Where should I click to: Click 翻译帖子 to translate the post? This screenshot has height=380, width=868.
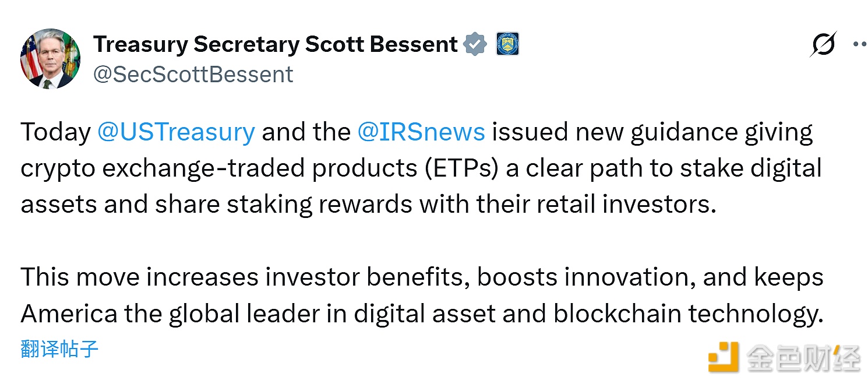pos(59,349)
